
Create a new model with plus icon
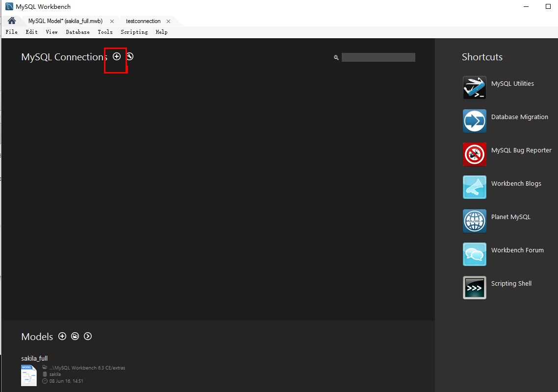(62, 336)
